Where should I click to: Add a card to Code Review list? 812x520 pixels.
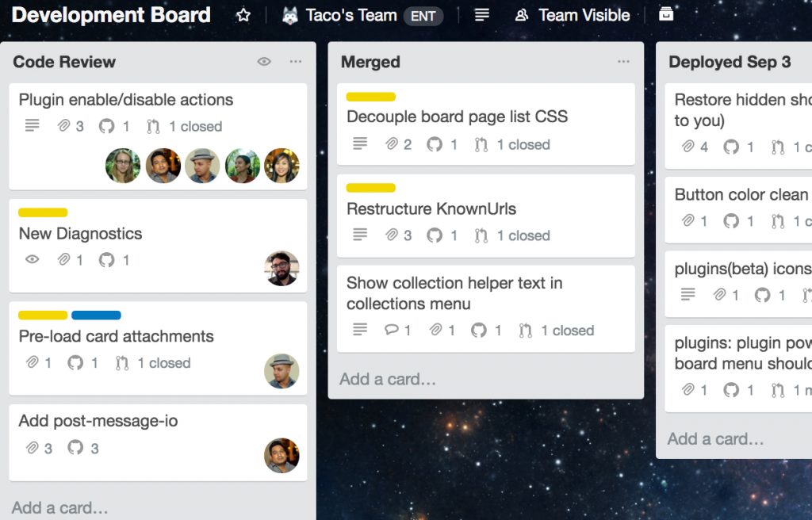click(60, 507)
